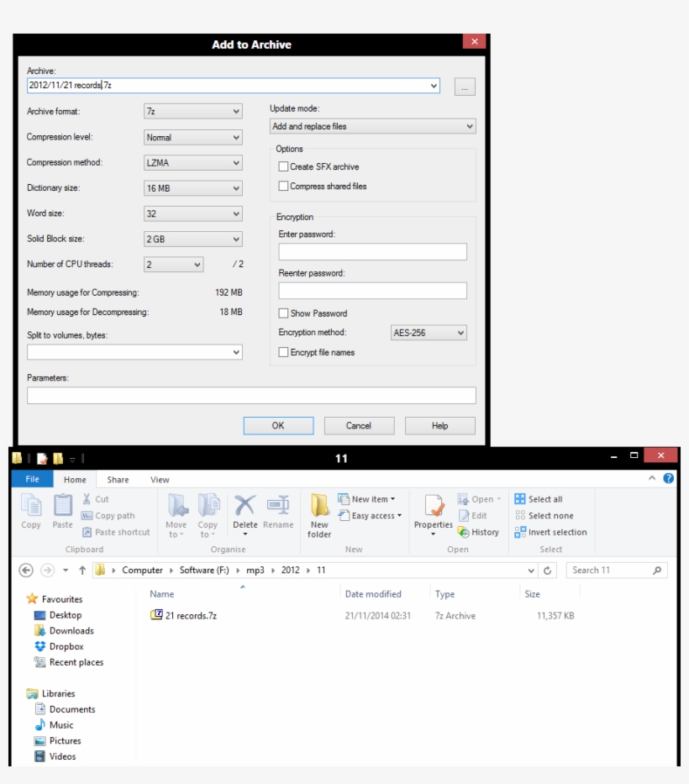This screenshot has height=784, width=689.
Task: Click the Up arrow navigation button
Action: (x=82, y=571)
